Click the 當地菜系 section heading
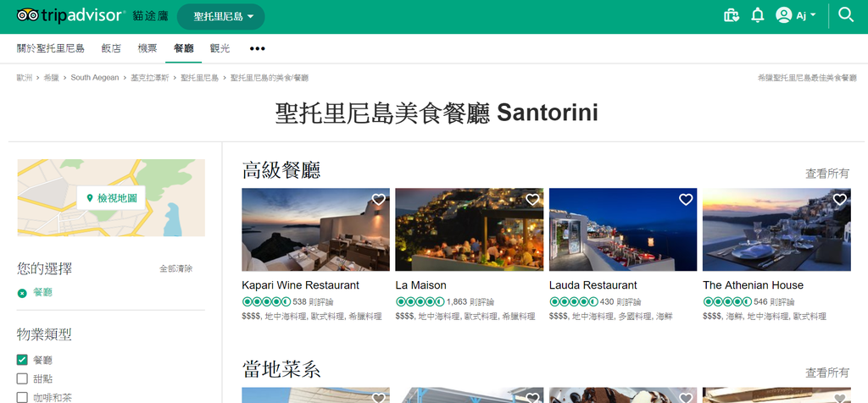The height and width of the screenshot is (403, 868). (281, 369)
